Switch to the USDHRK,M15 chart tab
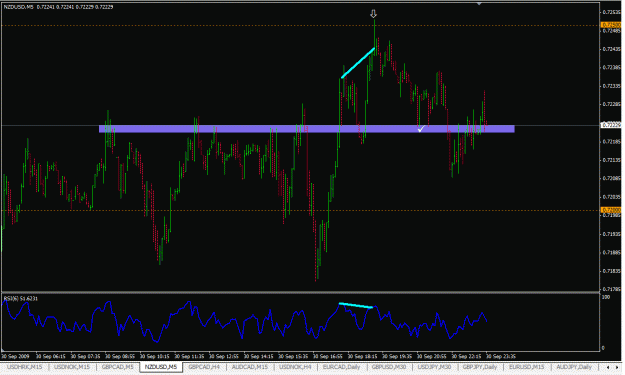 tap(24, 367)
